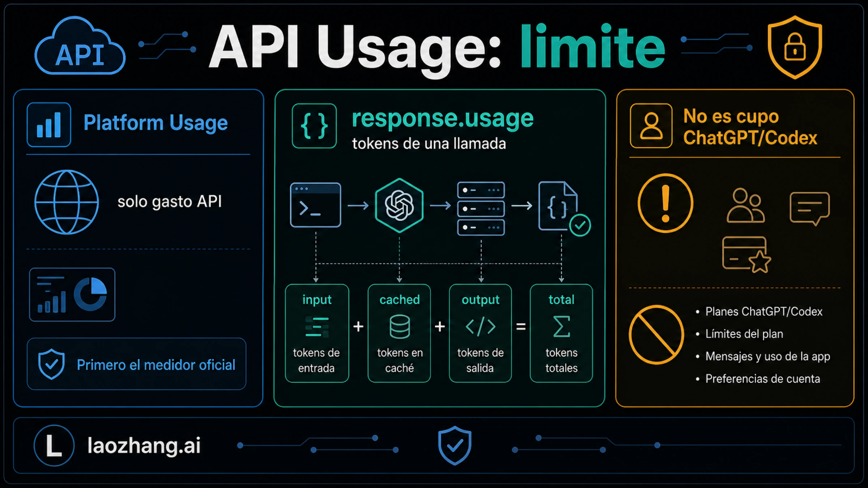Screen dimensions: 868x488
Task: Click the sigma icon in total card
Action: pos(562,326)
